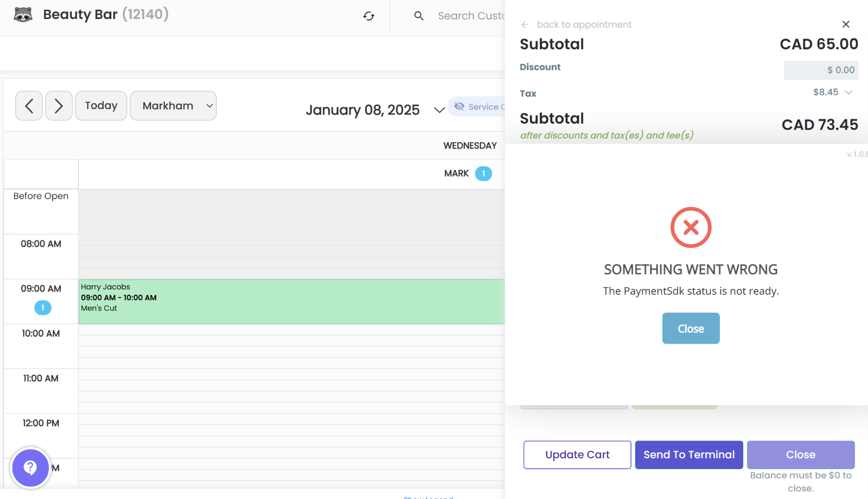Expand the Tax breakdown chevron
The image size is (868, 499).
coord(849,92)
